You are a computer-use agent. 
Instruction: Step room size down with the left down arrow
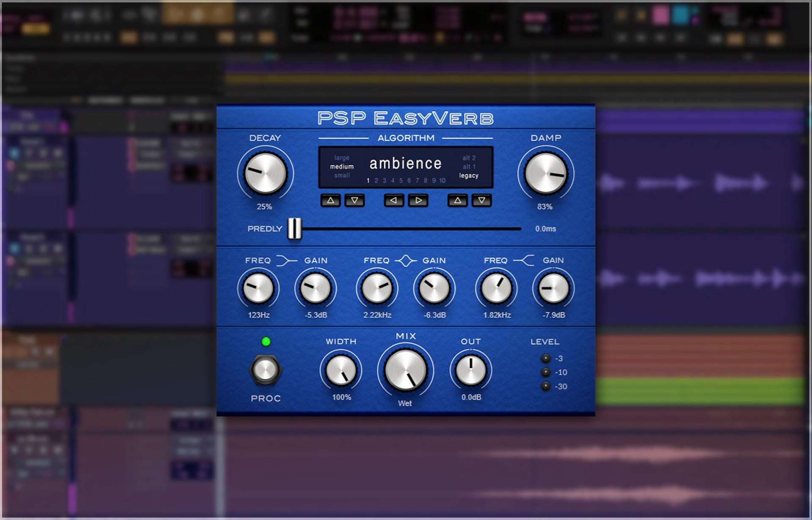click(354, 200)
